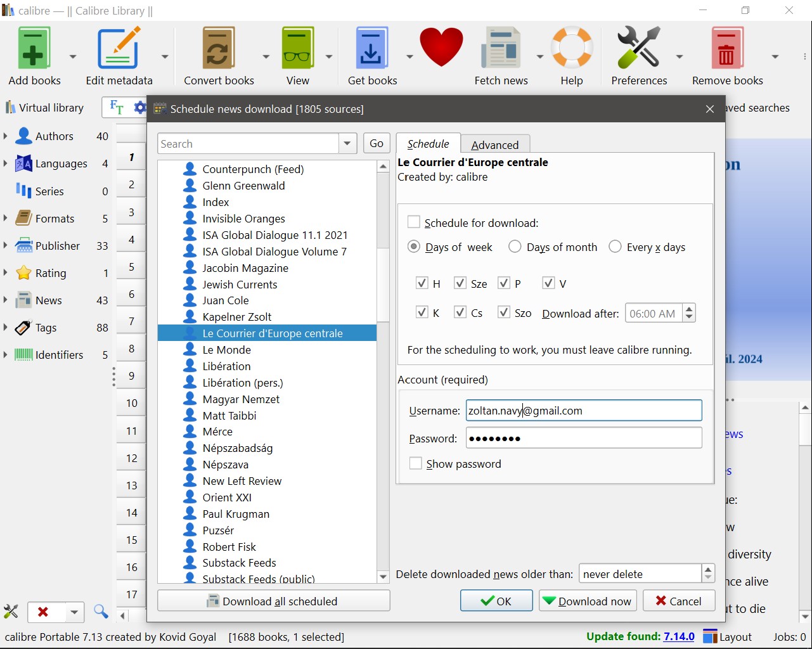Expand the Languages tree node
Image resolution: width=812 pixels, height=649 pixels.
point(6,164)
